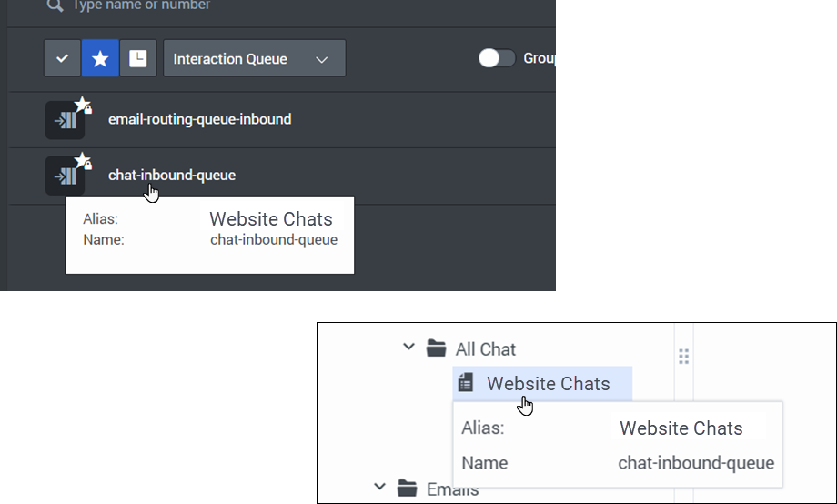Image resolution: width=837 pixels, height=504 pixels.
Task: Select the All Chat folder label
Action: 485,349
